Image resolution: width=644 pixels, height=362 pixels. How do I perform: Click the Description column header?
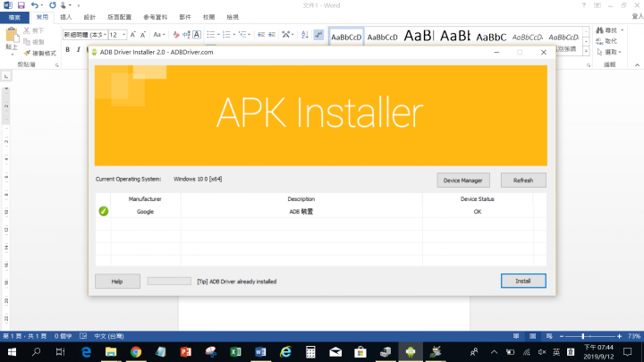tap(301, 199)
